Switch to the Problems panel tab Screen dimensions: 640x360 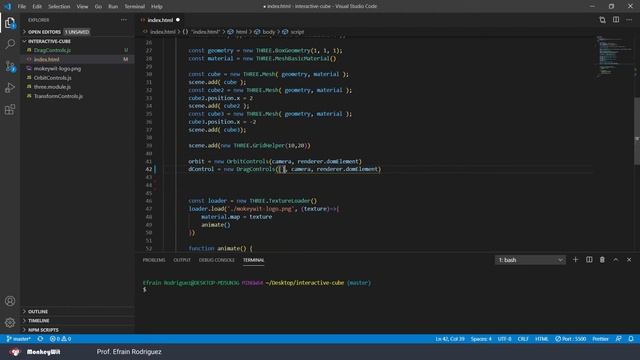(154, 260)
